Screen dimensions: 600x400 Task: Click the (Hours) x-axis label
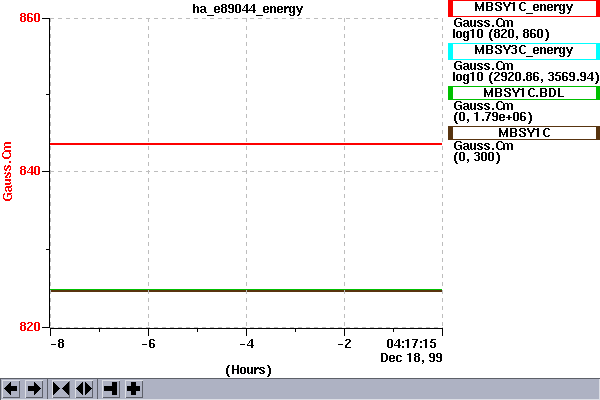pyautogui.click(x=248, y=370)
